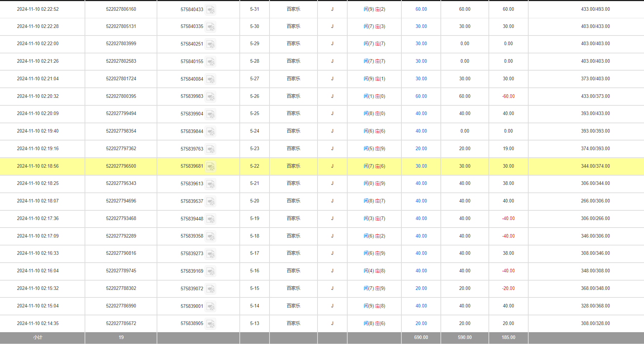Select order number 522027796500 in highlighted row
This screenshot has height=344, width=644.
121,166
